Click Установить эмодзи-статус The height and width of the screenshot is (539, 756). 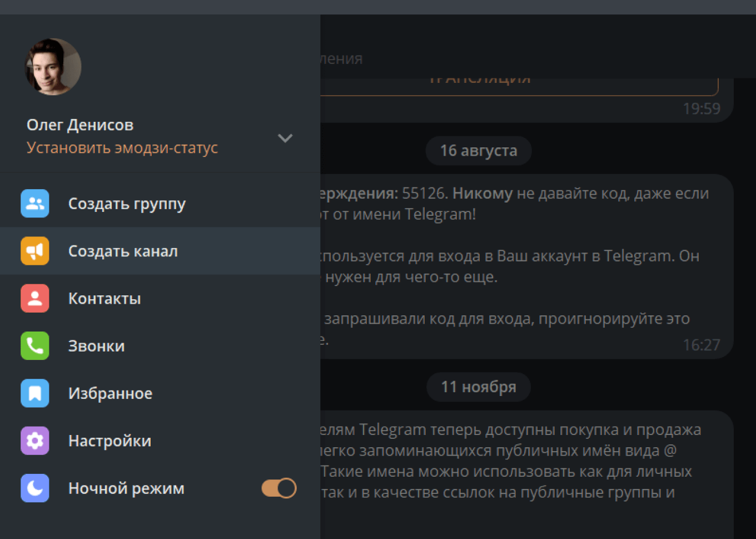pyautogui.click(x=122, y=147)
